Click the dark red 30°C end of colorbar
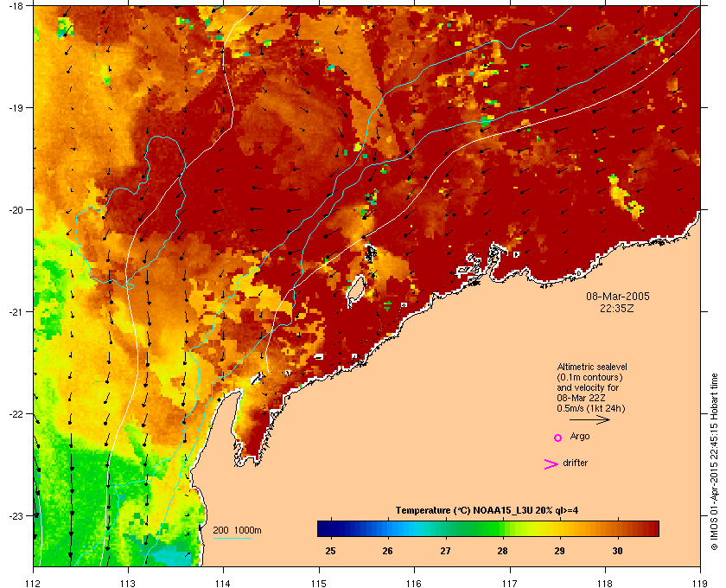 (648, 528)
